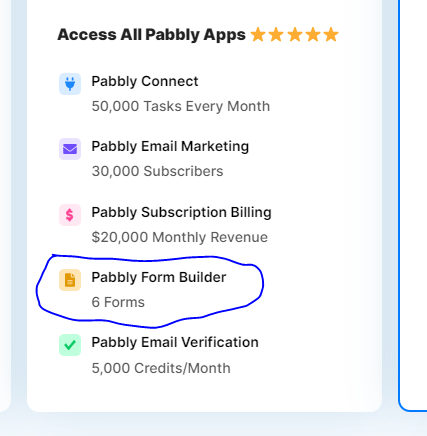Click the 30,000 Subscribers text
Image resolution: width=427 pixels, height=436 pixels.
[157, 171]
